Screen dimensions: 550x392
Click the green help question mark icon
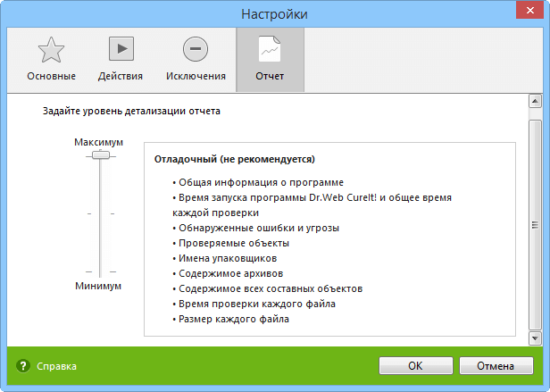coord(23,366)
